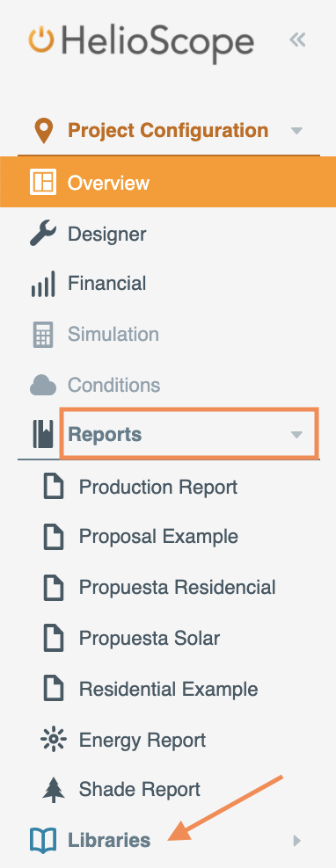Collapse sidebar with double chevron icon

pos(298,40)
